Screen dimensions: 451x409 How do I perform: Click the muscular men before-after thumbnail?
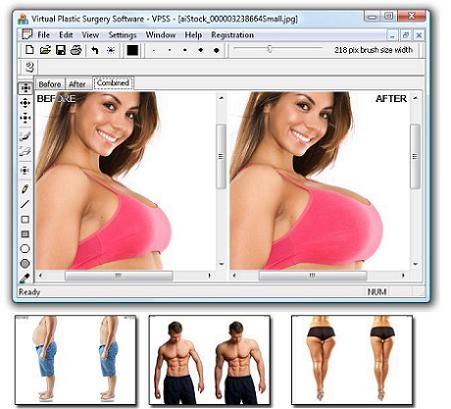(209, 360)
